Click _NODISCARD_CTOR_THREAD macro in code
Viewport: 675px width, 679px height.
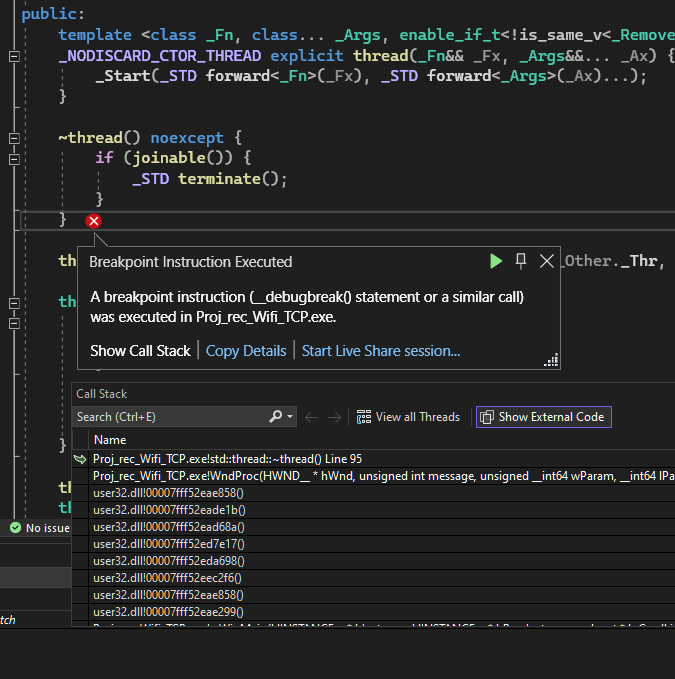pos(160,56)
